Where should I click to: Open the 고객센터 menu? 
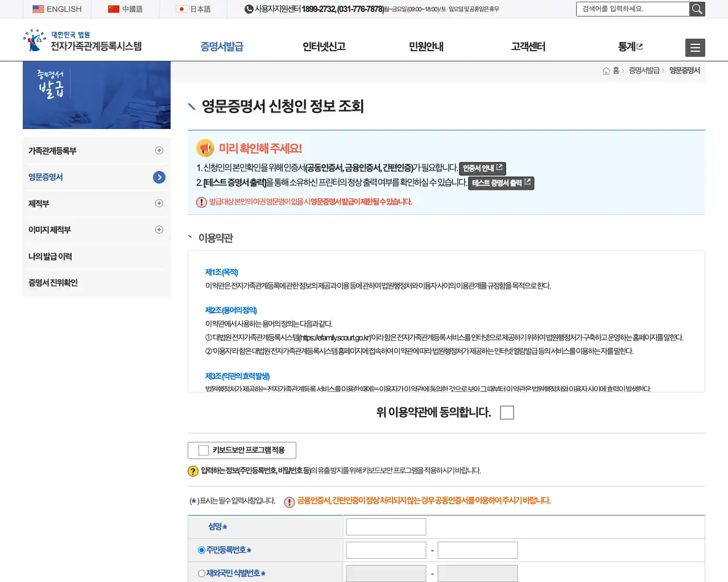tap(528, 47)
